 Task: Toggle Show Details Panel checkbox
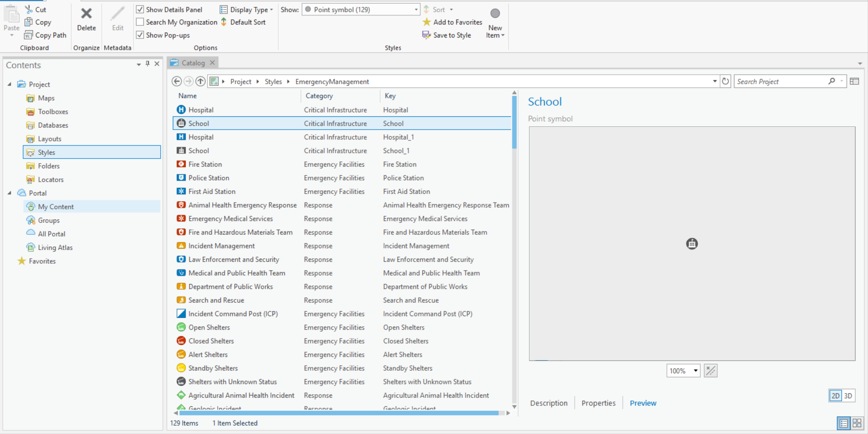[x=140, y=10]
